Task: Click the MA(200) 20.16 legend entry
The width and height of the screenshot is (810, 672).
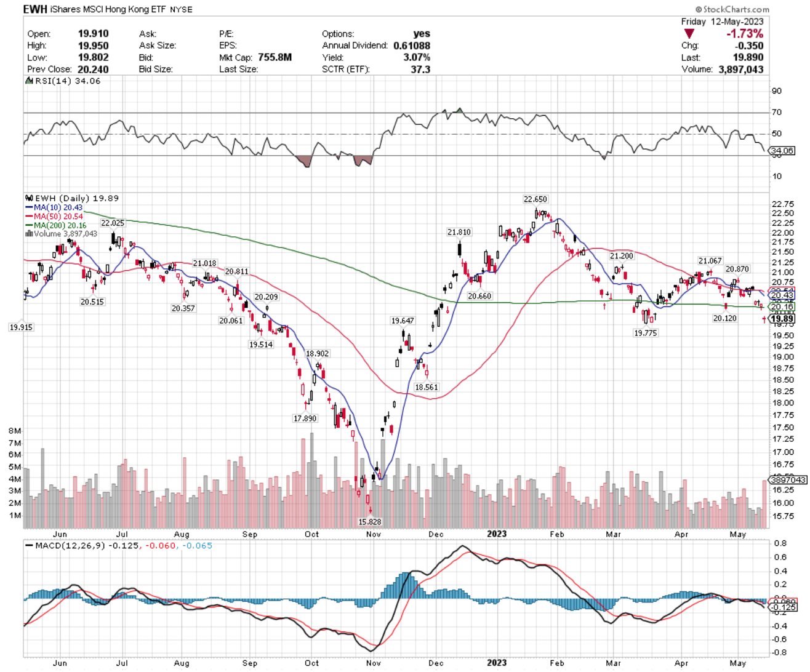Action: (55, 225)
